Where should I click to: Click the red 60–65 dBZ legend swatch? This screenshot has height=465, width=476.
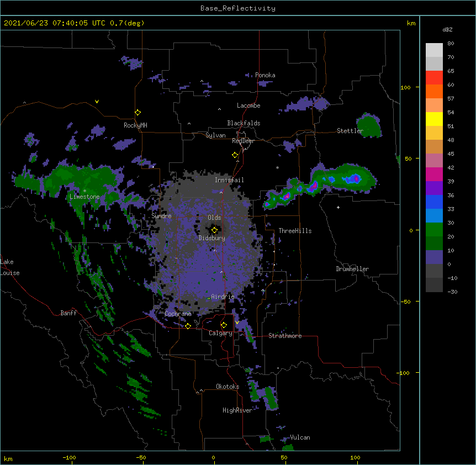(x=434, y=78)
